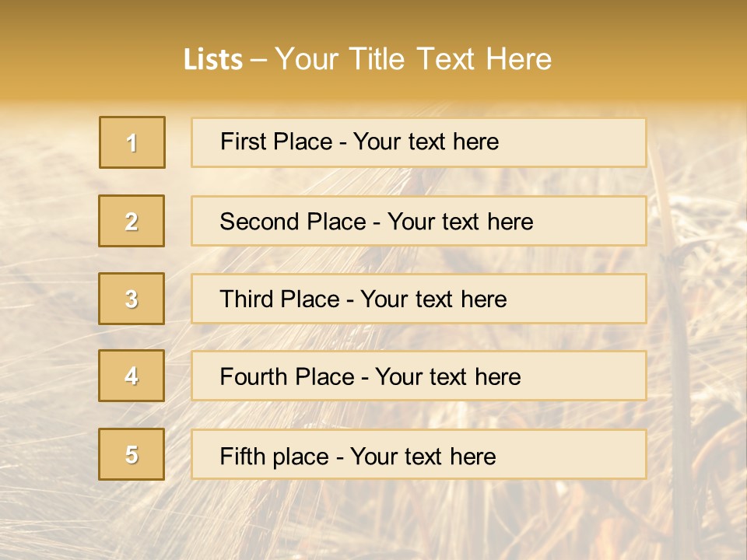This screenshot has height=560, width=747.
Task: Select the Your Title Text Here heading
Action: [x=413, y=60]
